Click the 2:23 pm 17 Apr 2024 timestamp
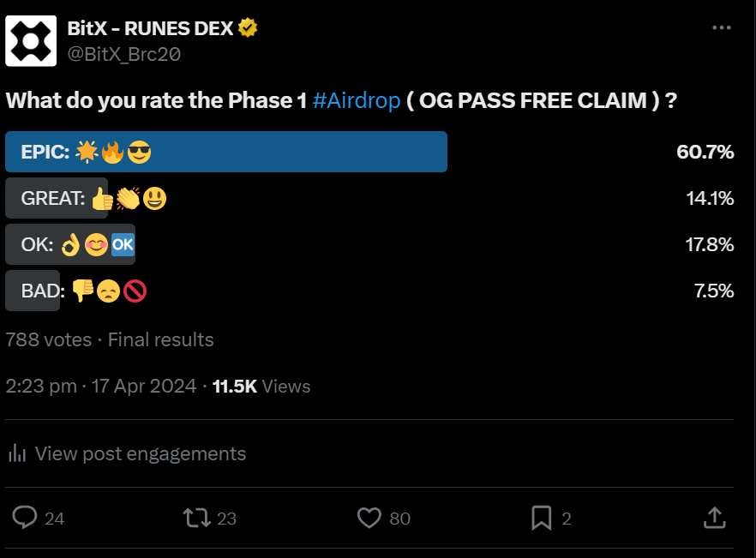 coord(101,387)
